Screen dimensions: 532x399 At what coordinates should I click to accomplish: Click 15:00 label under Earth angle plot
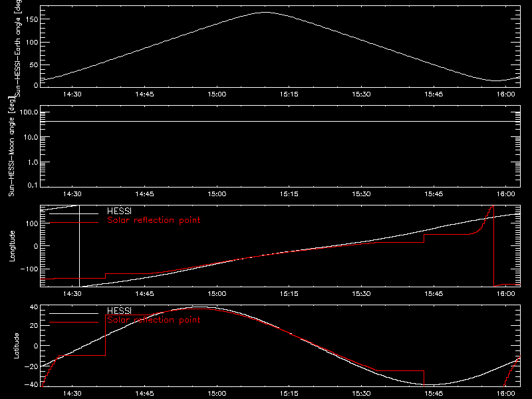(x=217, y=94)
